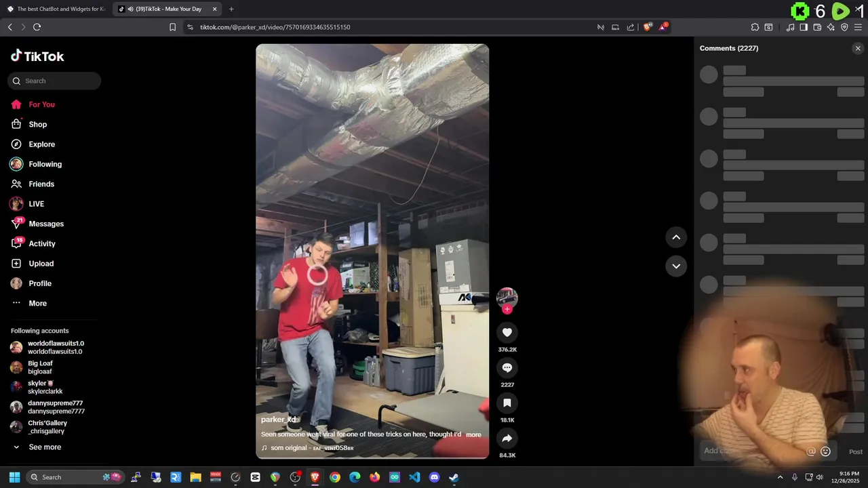868x488 pixels.
Task: Click the share page icon in address bar
Action: 631,27
